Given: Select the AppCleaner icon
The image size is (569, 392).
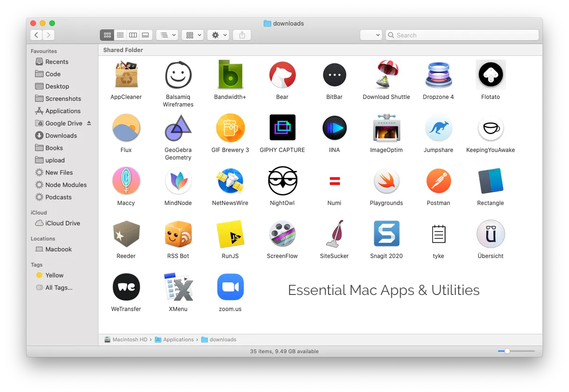Looking at the screenshot, I should (x=126, y=74).
